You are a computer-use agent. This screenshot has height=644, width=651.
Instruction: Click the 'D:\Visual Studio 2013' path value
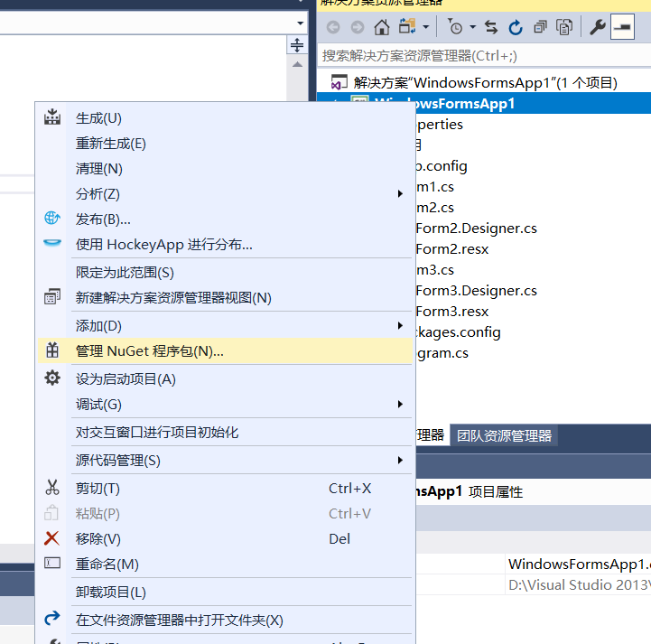[579, 584]
